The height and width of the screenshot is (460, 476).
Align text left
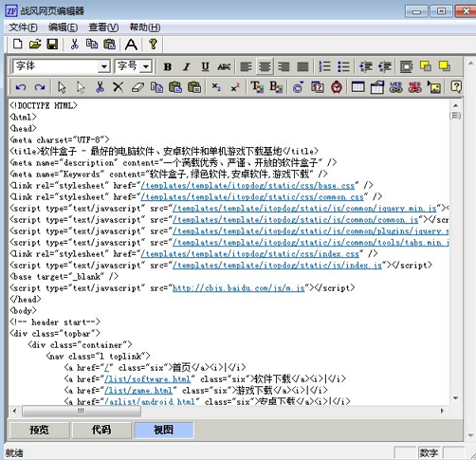[x=246, y=66]
